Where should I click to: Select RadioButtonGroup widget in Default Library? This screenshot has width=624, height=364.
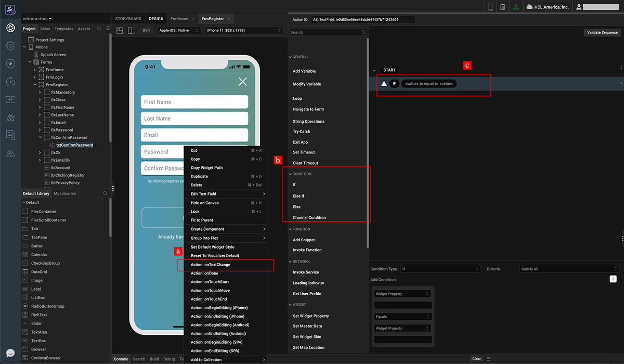[x=47, y=306]
